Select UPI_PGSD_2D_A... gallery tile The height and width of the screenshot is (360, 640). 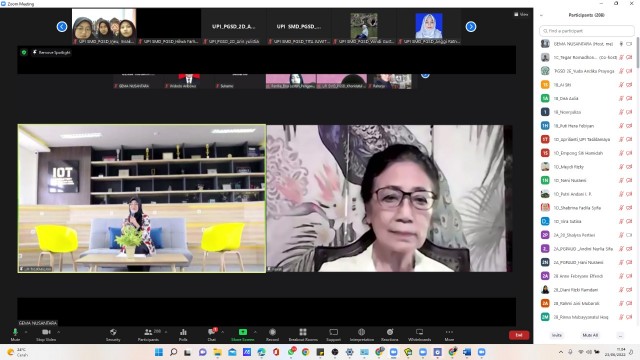click(233, 26)
